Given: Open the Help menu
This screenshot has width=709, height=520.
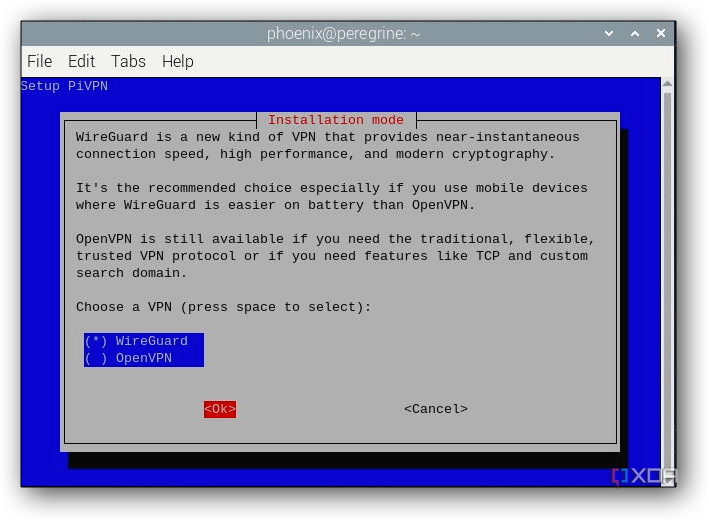Looking at the screenshot, I should pyautogui.click(x=177, y=61).
